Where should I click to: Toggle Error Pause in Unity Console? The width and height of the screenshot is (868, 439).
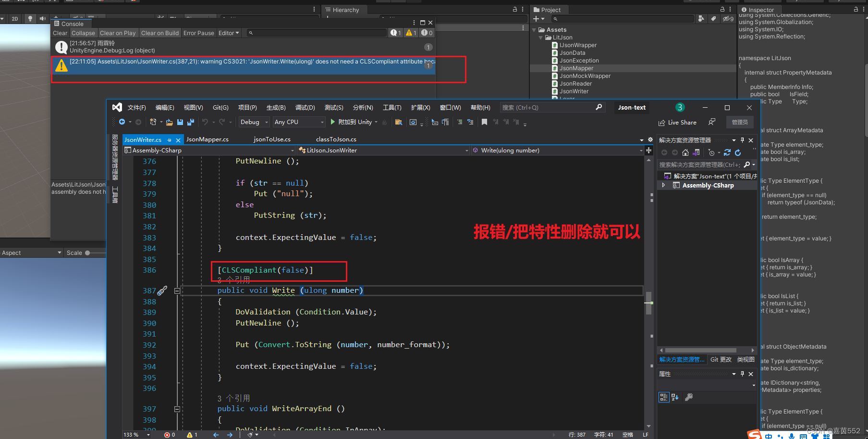(198, 33)
